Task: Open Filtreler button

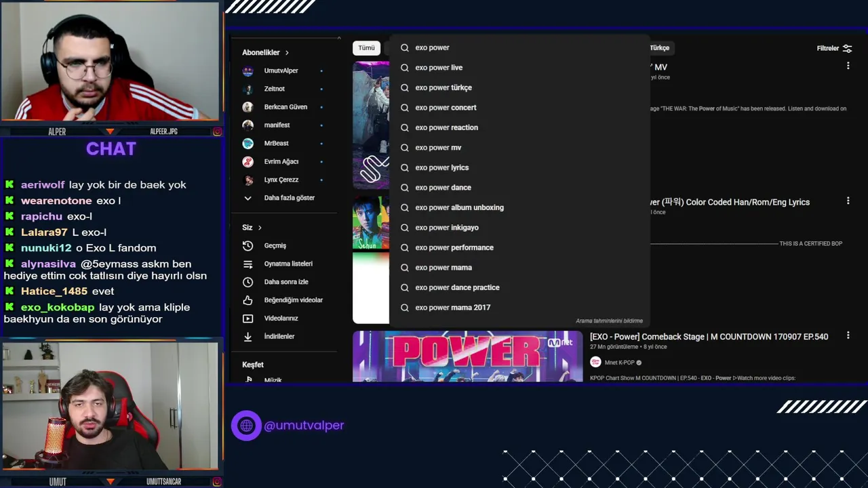Action: 834,48
